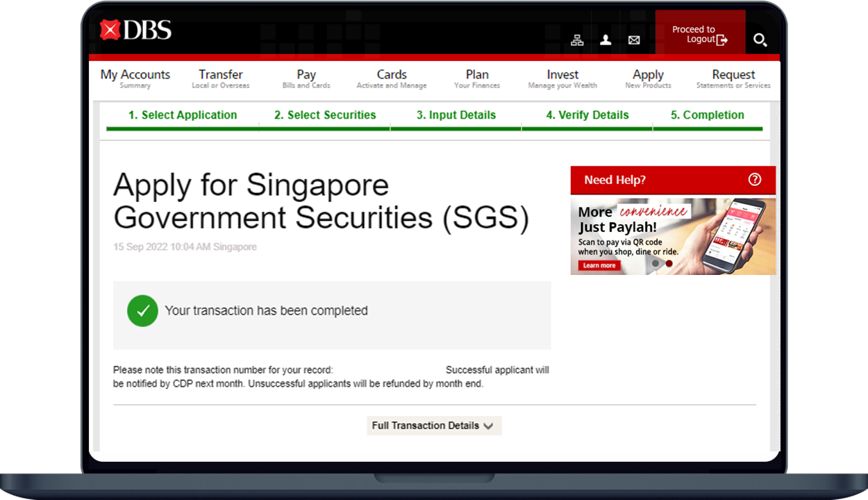
Task: Click Learn more on Paylah banner
Action: pos(599,265)
